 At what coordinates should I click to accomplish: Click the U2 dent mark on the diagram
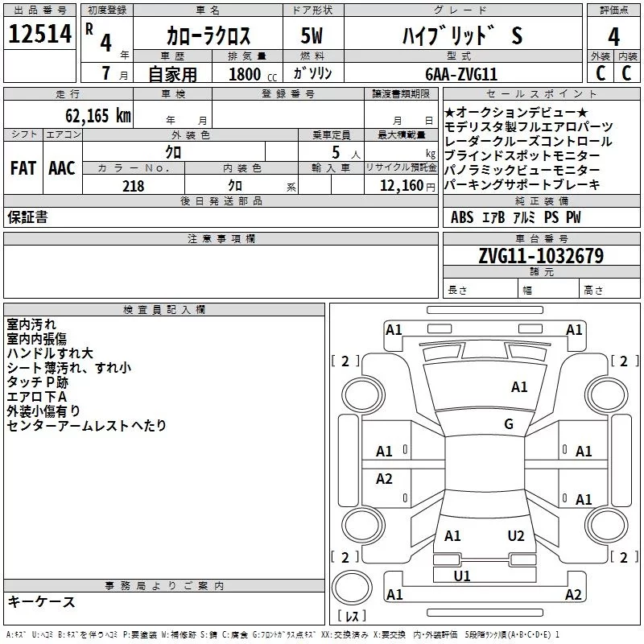[516, 536]
